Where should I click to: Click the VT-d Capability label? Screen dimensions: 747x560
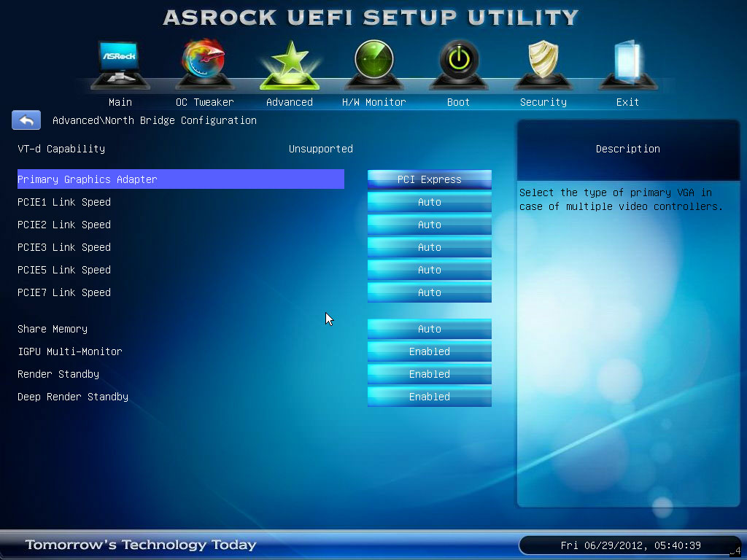point(61,149)
